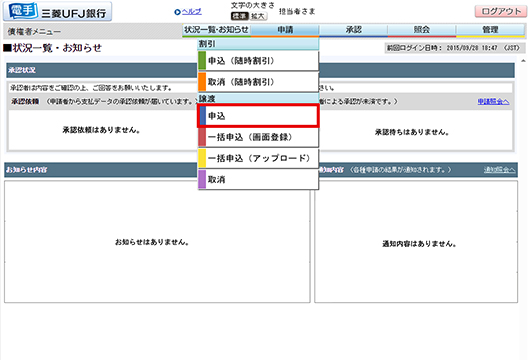Image resolution: width=530 pixels, height=360 pixels.
Task: Click the お知らせはありません message
Action: point(152,242)
